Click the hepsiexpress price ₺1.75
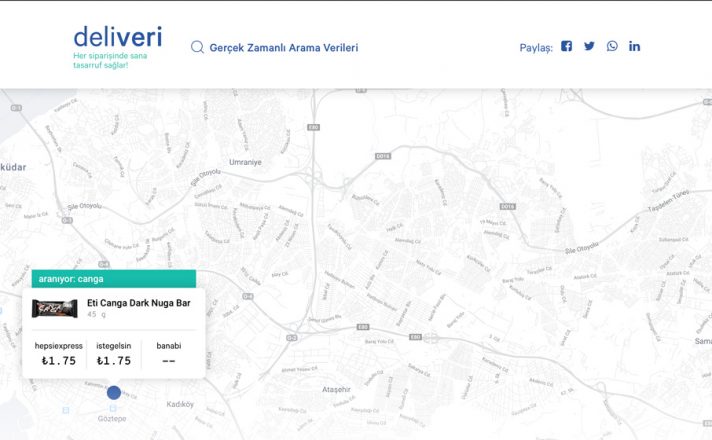 coord(59,361)
